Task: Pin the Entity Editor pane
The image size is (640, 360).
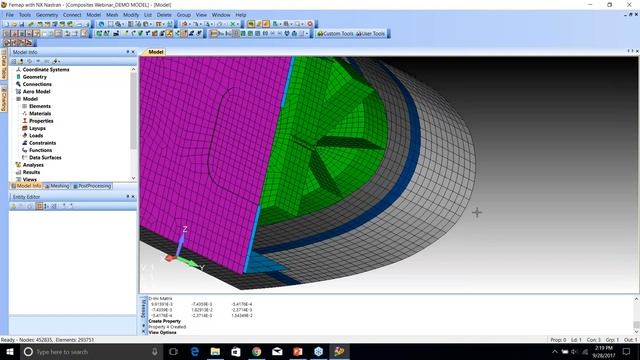Action: click(127, 197)
